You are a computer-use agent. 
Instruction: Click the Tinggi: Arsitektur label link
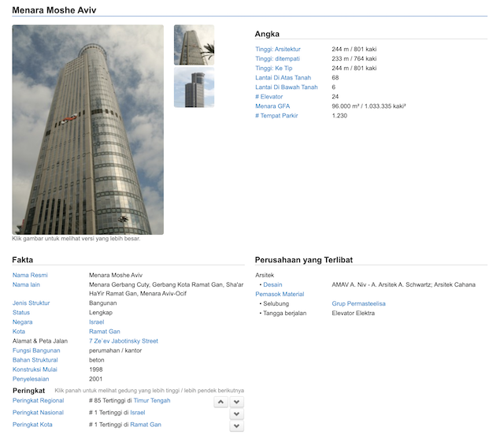(x=278, y=49)
